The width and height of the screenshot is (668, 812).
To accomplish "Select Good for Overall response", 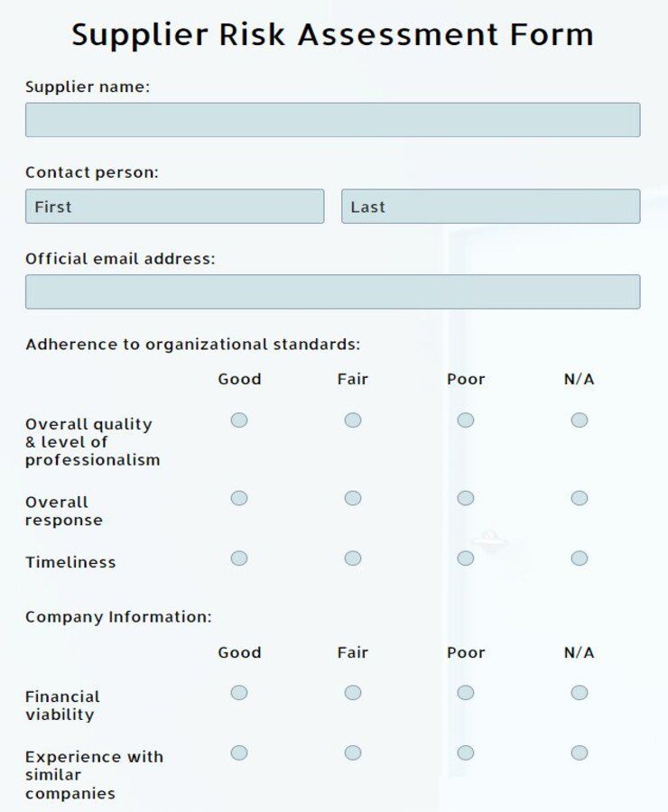I will [x=238, y=496].
